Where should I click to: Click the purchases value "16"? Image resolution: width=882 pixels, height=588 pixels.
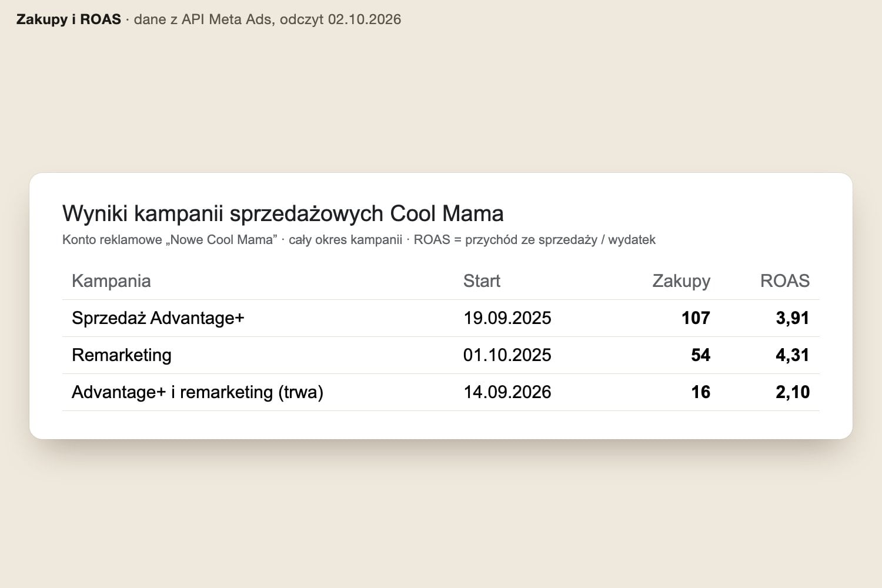point(700,392)
